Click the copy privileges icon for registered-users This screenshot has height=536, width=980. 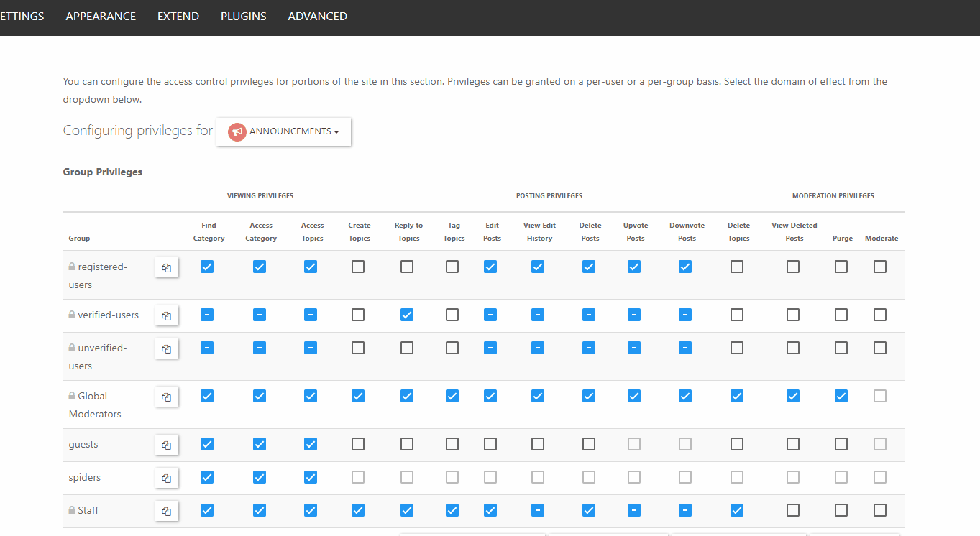166,267
